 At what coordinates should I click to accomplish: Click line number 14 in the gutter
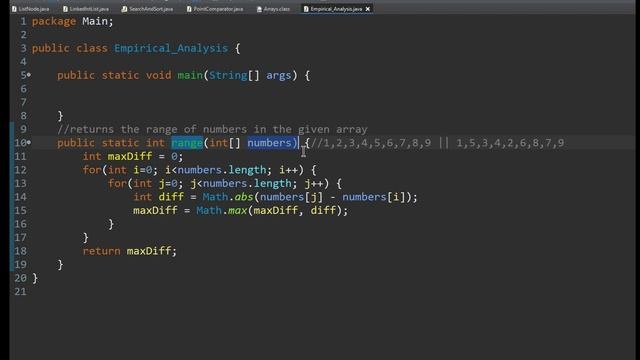click(x=20, y=197)
